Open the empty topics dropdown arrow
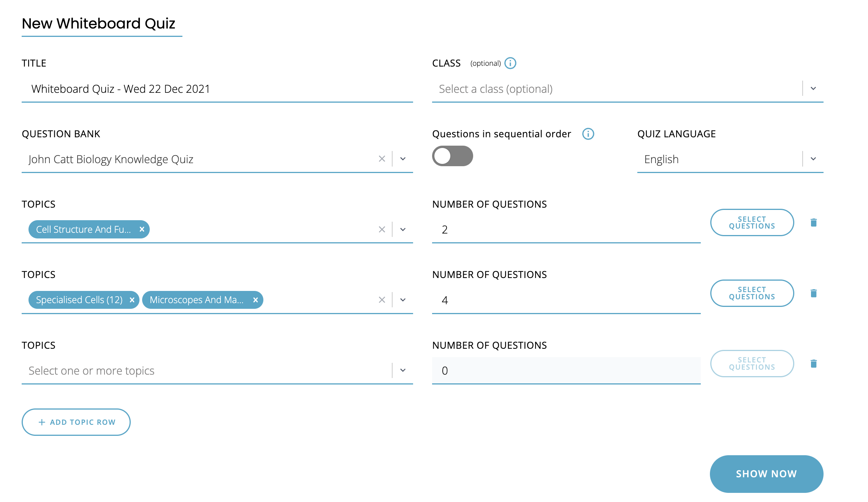 [x=403, y=370]
